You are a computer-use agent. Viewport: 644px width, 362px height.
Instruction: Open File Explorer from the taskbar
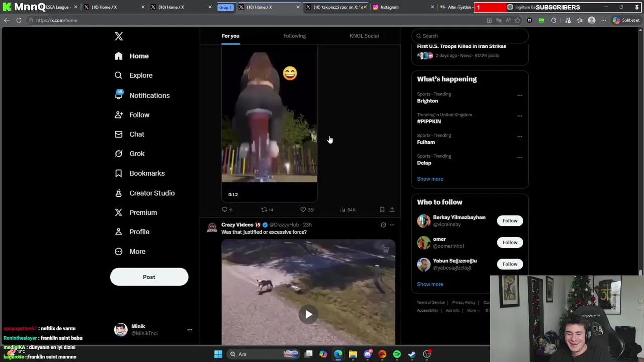(353, 354)
